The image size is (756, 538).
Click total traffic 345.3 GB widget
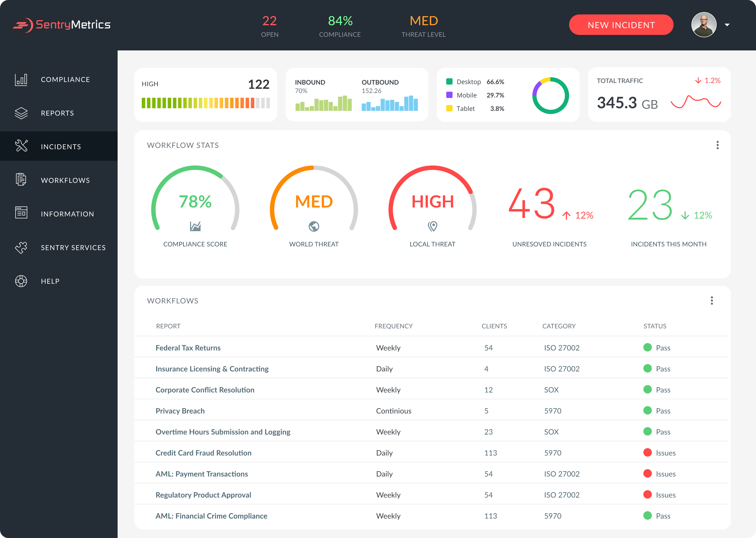click(x=657, y=94)
